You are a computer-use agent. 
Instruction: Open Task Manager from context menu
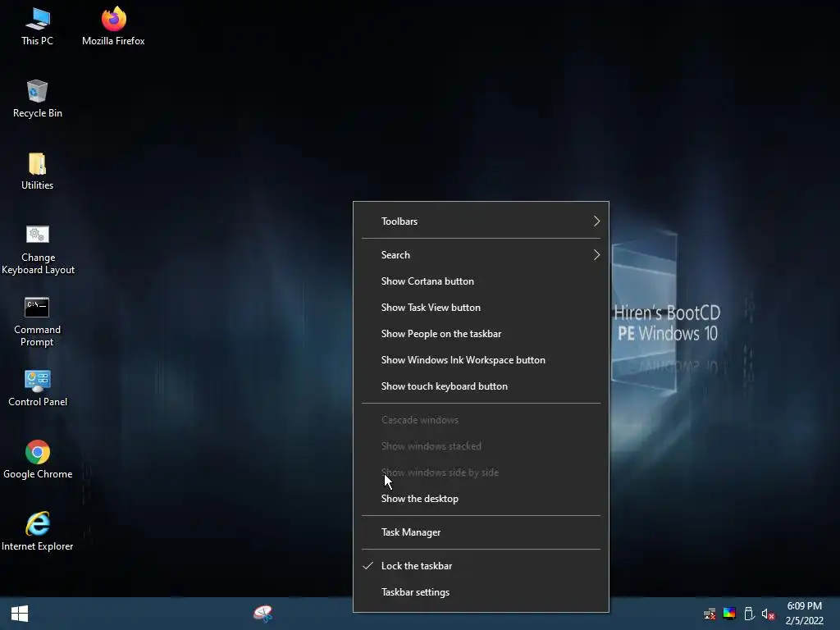click(481, 532)
